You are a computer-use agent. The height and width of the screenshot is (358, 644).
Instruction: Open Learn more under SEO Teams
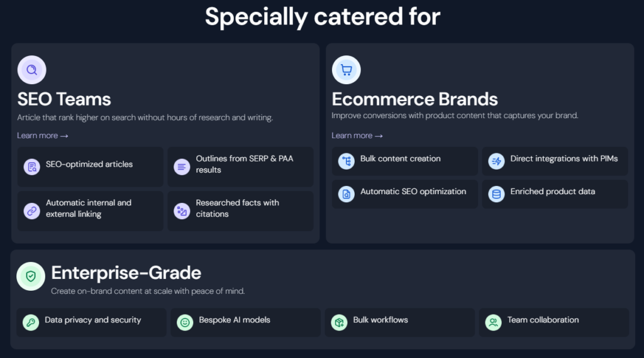(42, 135)
